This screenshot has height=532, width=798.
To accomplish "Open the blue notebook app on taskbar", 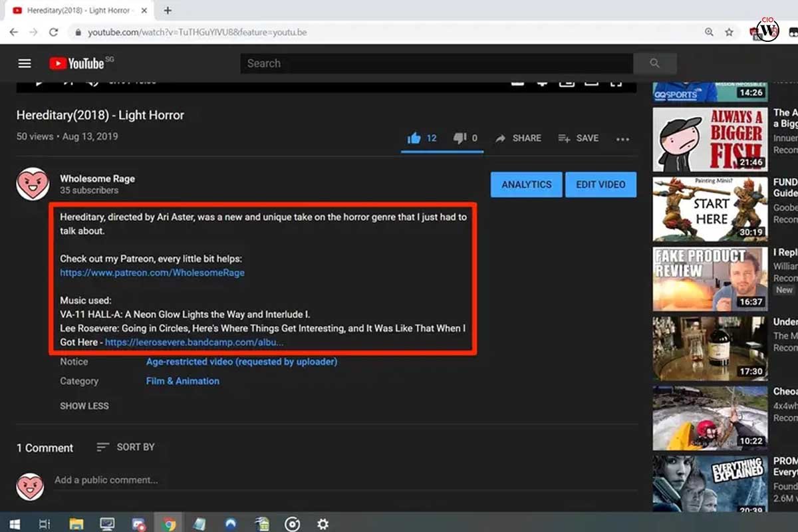I will (x=199, y=524).
